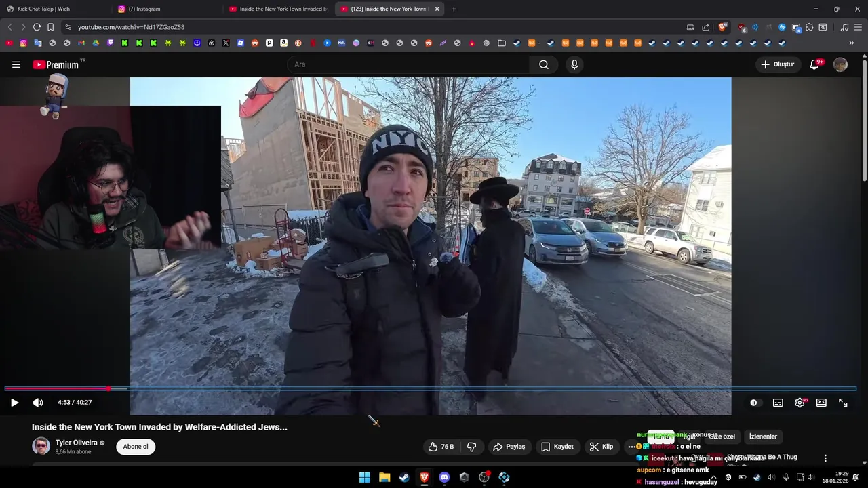Dislike the video
The height and width of the screenshot is (488, 868).
472,447
